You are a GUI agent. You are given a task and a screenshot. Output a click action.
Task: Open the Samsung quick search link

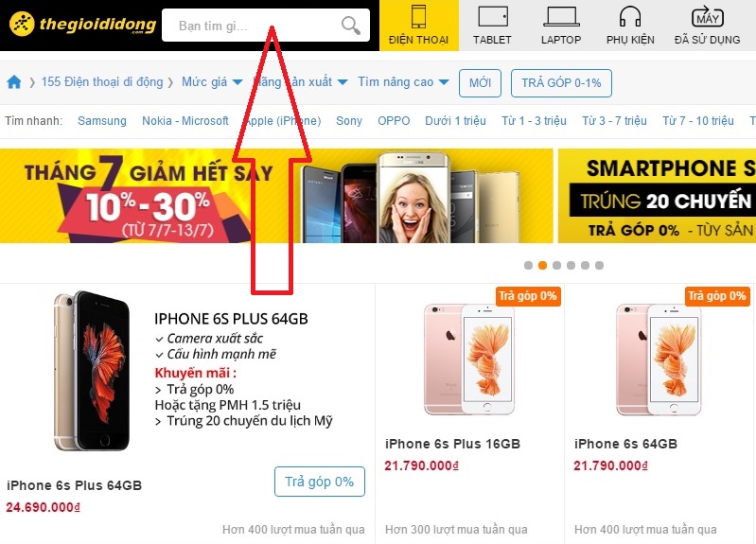[102, 120]
